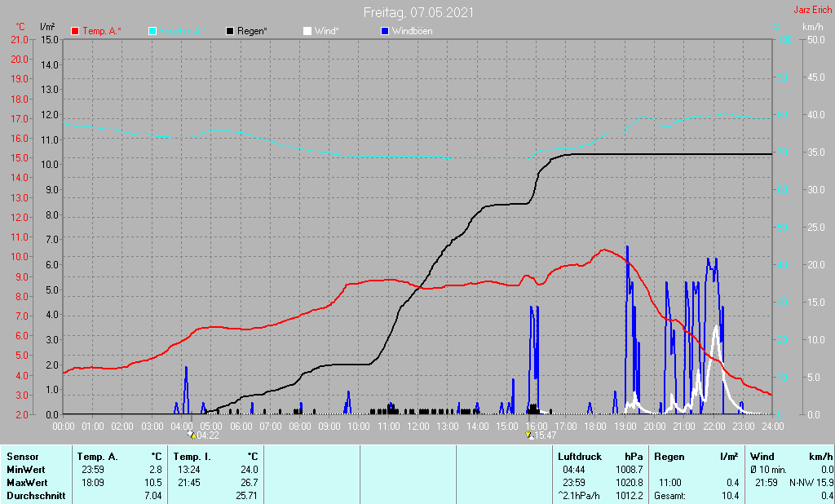Click the '1012.2' pressure average value
Screen dimensions: 835x504
(x=630, y=496)
